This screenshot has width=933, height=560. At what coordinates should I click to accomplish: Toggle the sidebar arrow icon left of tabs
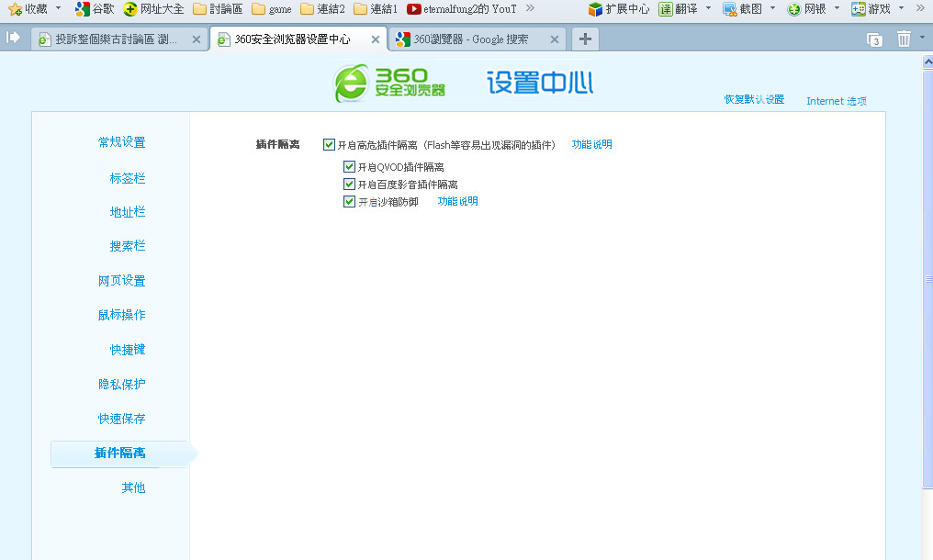pyautogui.click(x=14, y=38)
